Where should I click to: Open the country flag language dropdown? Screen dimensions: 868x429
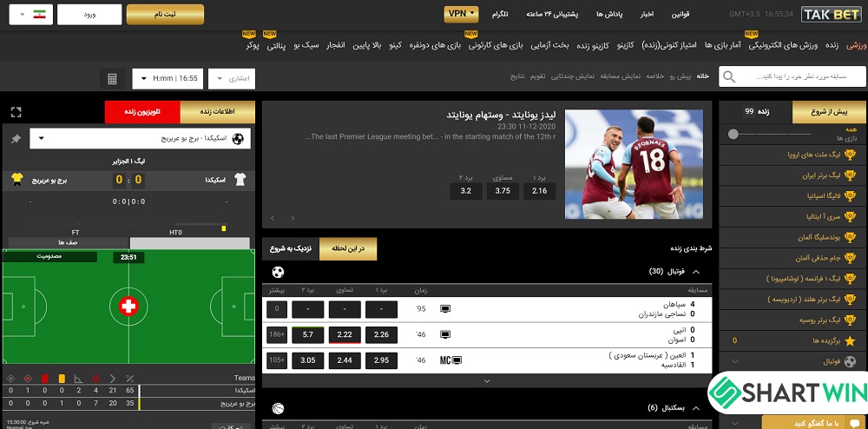31,15
